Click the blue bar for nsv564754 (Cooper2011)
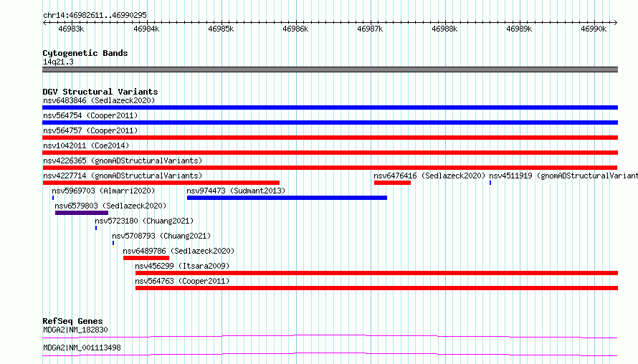638x364 pixels. (x=330, y=123)
